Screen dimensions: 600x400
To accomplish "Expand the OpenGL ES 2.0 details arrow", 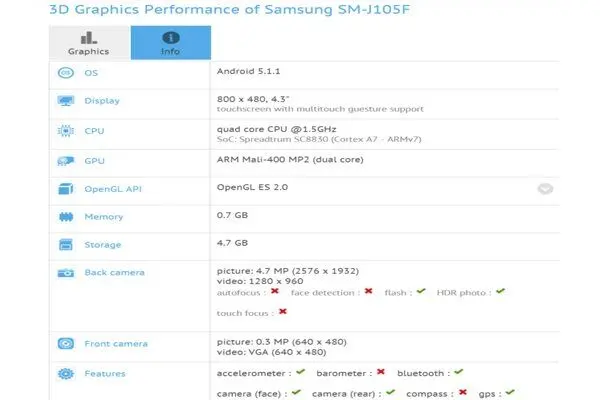I will coord(545,189).
